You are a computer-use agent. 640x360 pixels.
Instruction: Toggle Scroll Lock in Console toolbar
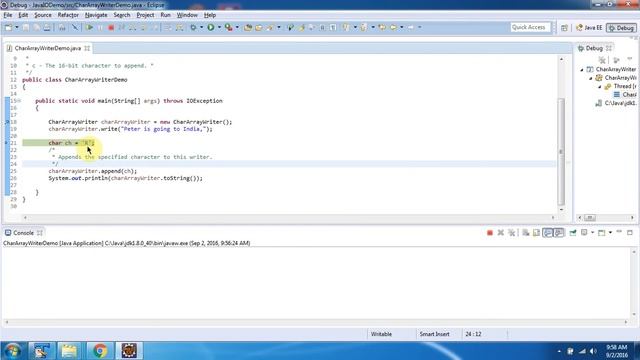[536, 233]
